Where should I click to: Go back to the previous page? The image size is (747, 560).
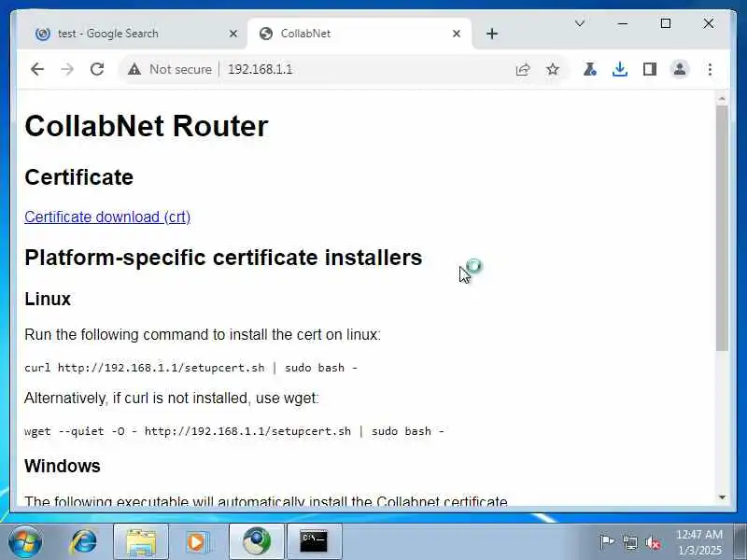(37, 69)
